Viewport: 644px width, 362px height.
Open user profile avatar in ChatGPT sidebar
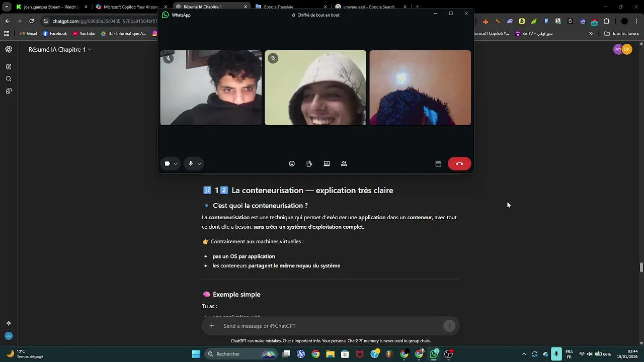(9, 336)
